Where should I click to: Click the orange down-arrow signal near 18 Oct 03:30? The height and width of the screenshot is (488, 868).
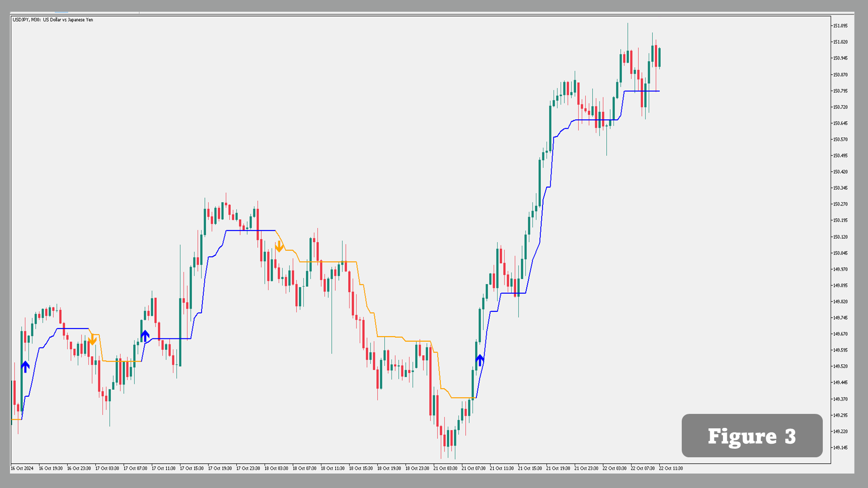point(279,246)
